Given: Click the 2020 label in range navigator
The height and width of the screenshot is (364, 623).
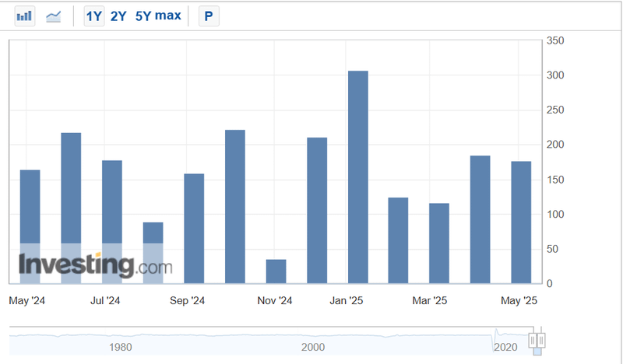Looking at the screenshot, I should point(505,348).
